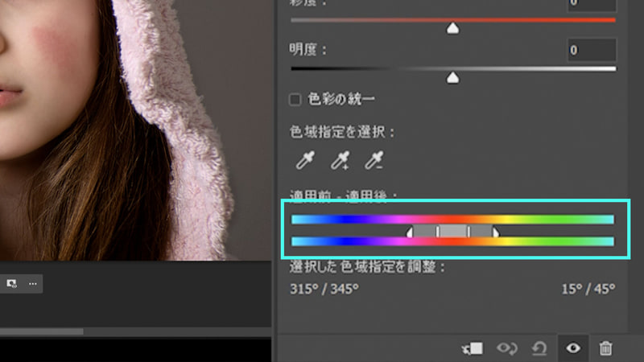
Task: Click the image icon beside the dots
Action: click(11, 284)
